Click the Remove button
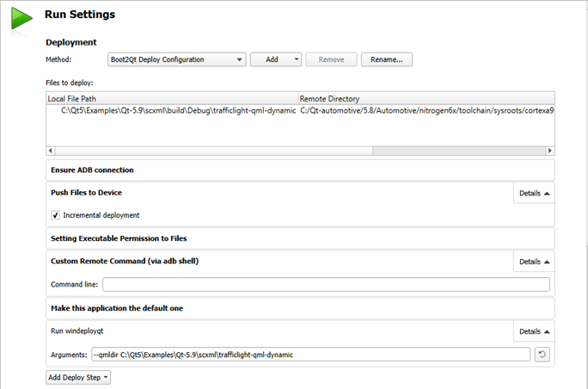The image size is (588, 389). [x=331, y=59]
